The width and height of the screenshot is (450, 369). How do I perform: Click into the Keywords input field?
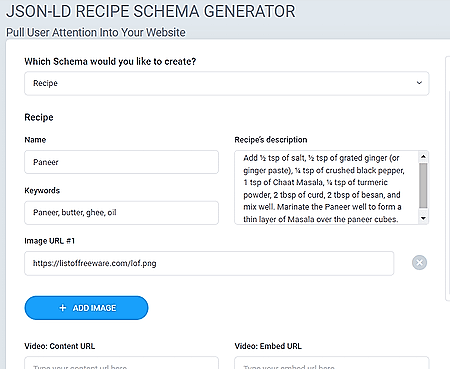(x=121, y=213)
